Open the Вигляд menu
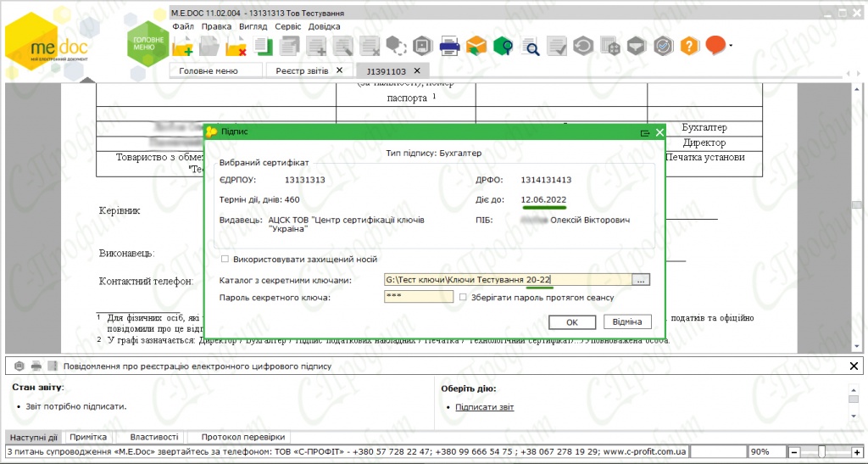 point(253,26)
